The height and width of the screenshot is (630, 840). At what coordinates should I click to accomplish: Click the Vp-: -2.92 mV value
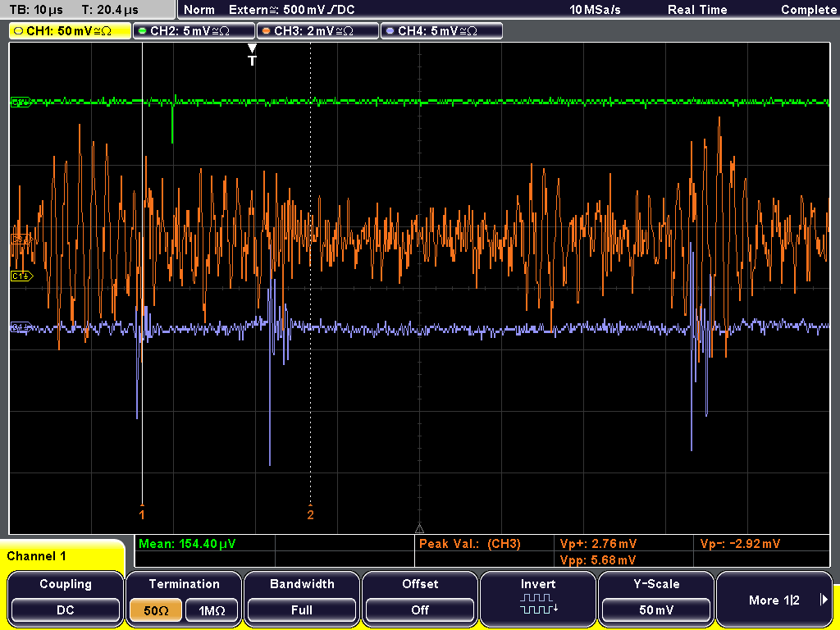740,544
